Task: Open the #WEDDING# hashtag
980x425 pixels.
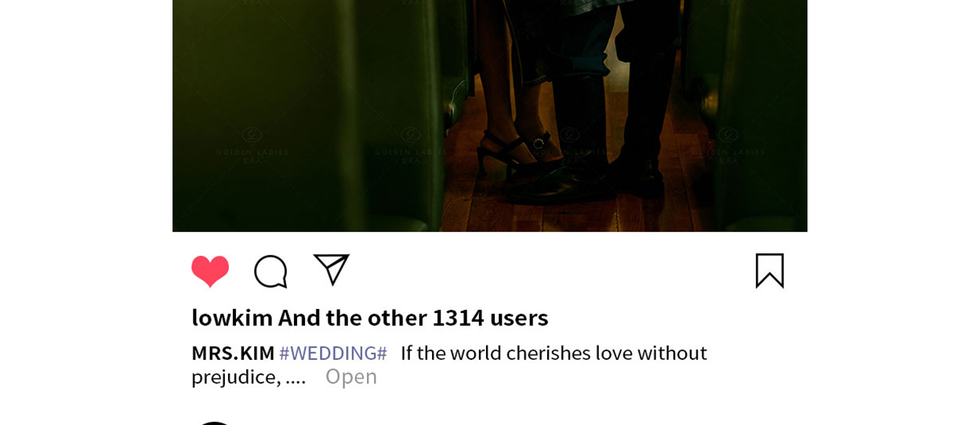Action: (x=333, y=353)
